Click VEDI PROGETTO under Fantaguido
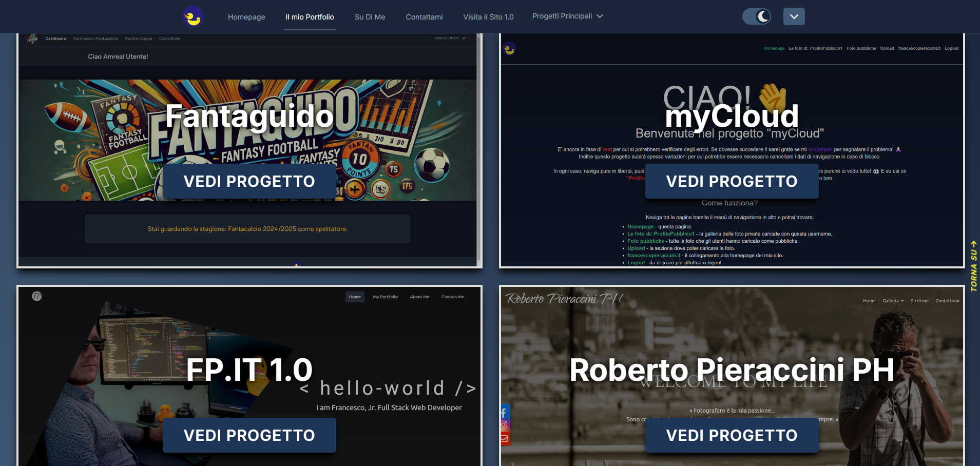 (249, 181)
